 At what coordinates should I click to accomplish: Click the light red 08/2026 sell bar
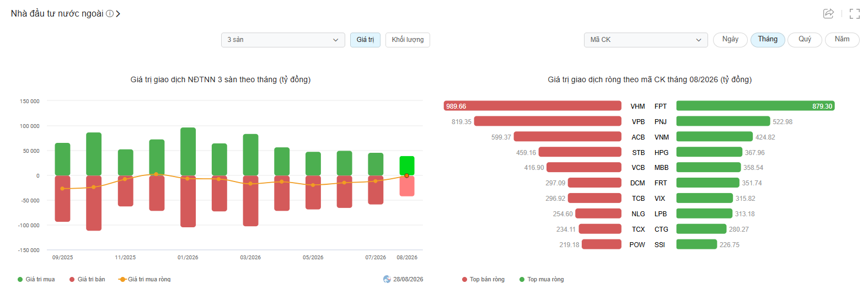407,186
